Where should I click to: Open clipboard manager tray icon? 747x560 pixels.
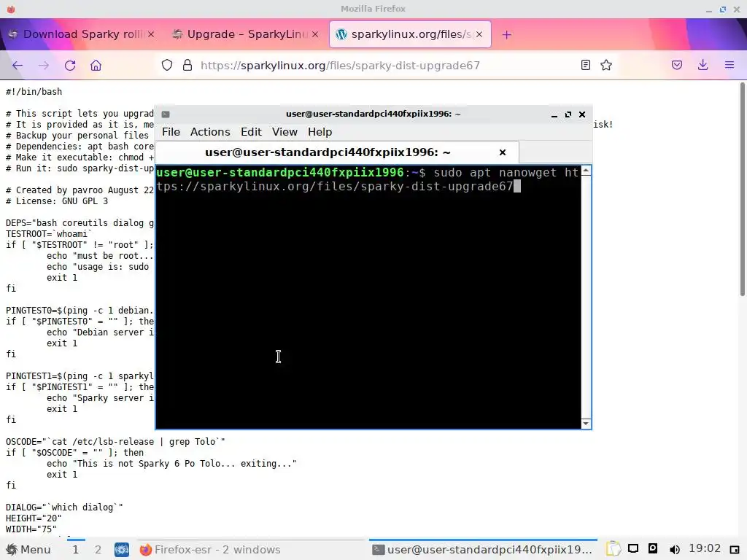tap(613, 549)
